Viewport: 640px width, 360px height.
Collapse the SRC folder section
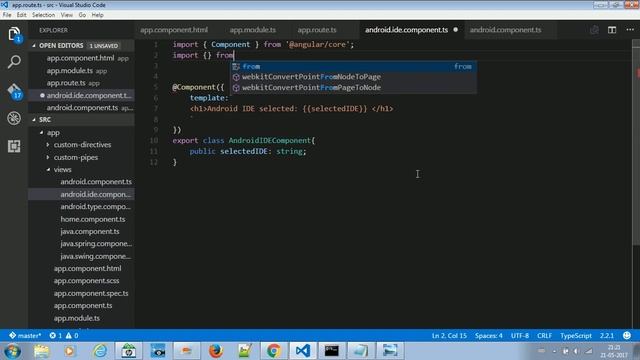(34, 120)
